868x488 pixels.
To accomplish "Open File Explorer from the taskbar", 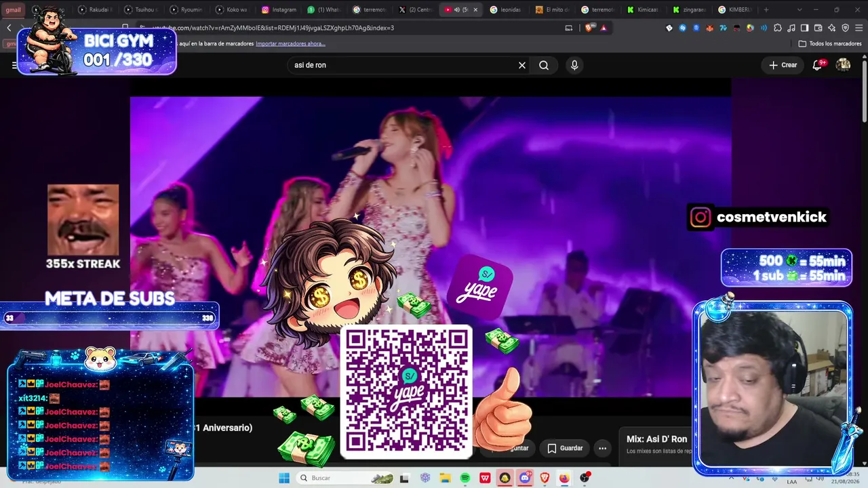I will pos(445,478).
